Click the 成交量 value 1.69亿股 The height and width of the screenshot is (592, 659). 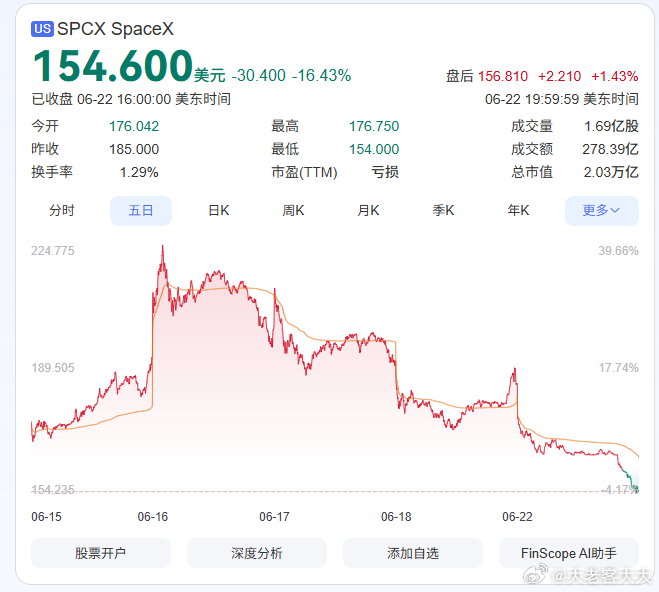point(611,126)
